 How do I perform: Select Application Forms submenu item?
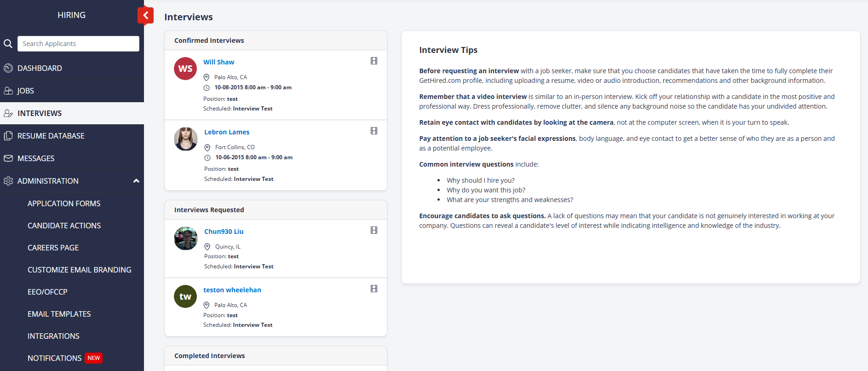[x=64, y=203]
